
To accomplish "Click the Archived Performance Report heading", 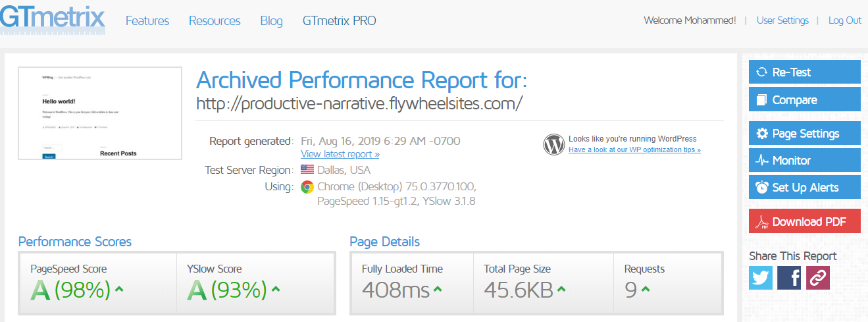I will click(362, 80).
